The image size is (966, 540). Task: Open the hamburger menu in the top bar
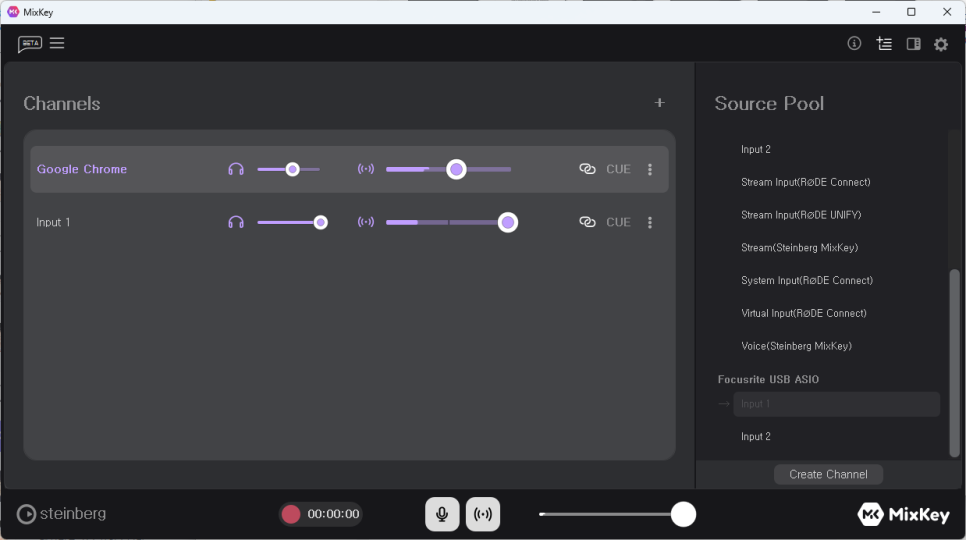(x=57, y=43)
